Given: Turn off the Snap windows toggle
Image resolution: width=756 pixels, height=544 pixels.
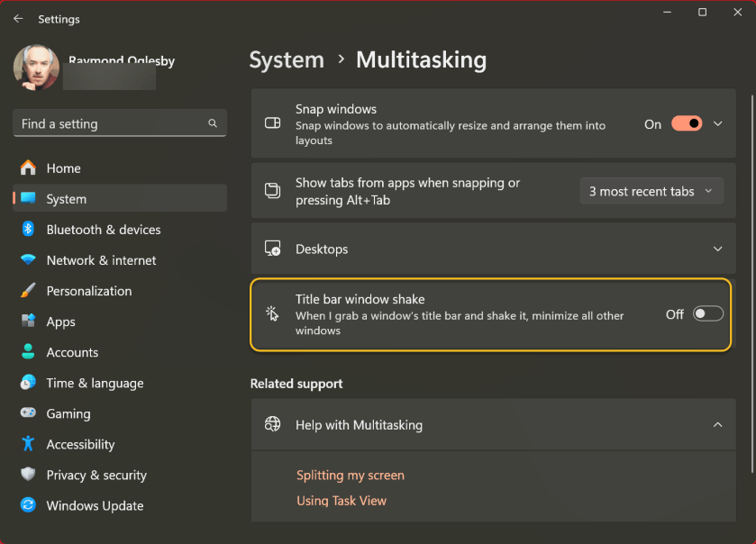Looking at the screenshot, I should [687, 124].
